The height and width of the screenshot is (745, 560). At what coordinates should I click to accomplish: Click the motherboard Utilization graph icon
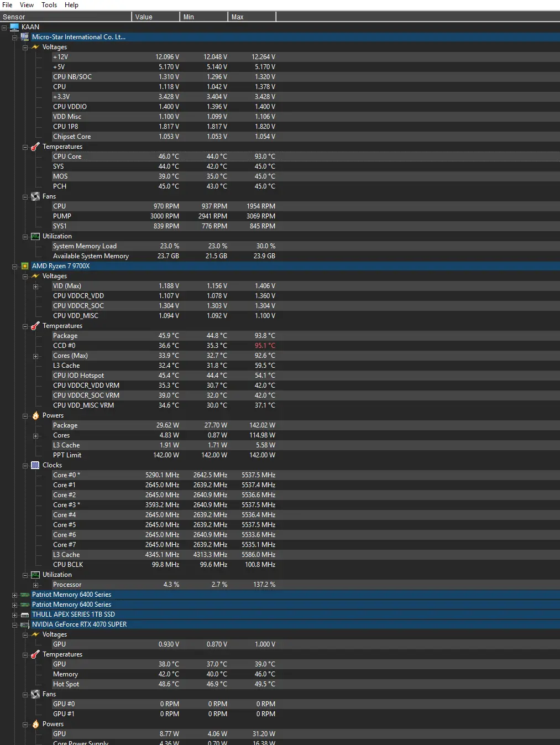[x=35, y=236]
